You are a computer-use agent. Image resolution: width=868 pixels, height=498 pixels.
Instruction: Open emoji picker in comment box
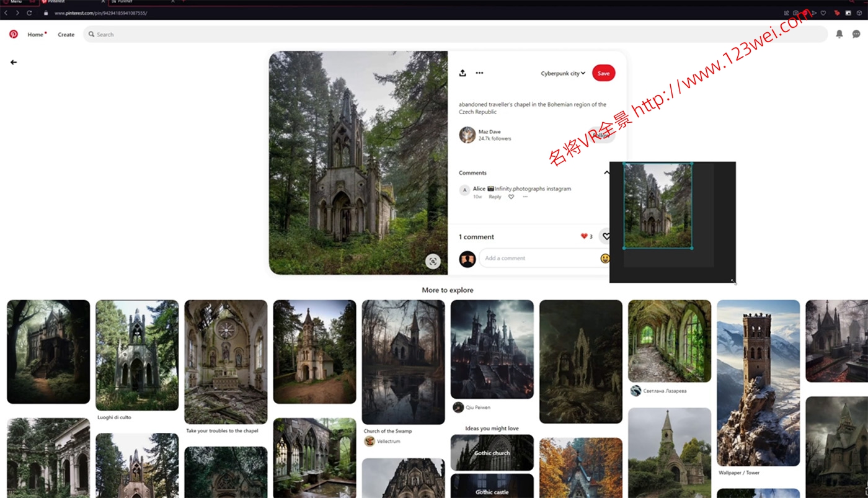pyautogui.click(x=604, y=259)
